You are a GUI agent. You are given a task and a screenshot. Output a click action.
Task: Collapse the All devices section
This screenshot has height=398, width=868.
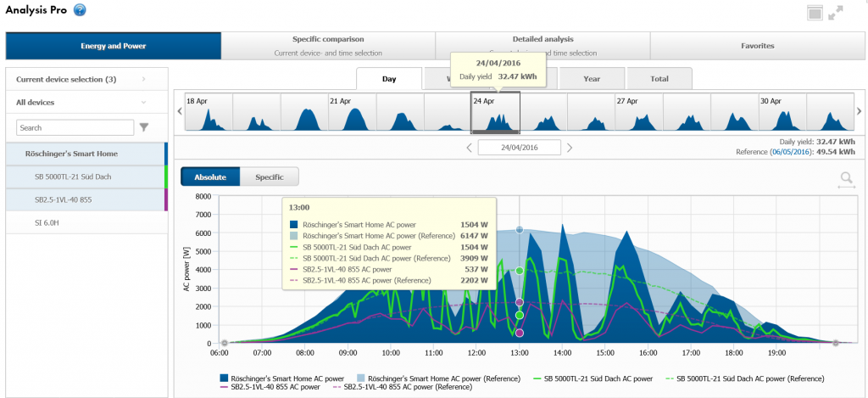pos(144,102)
